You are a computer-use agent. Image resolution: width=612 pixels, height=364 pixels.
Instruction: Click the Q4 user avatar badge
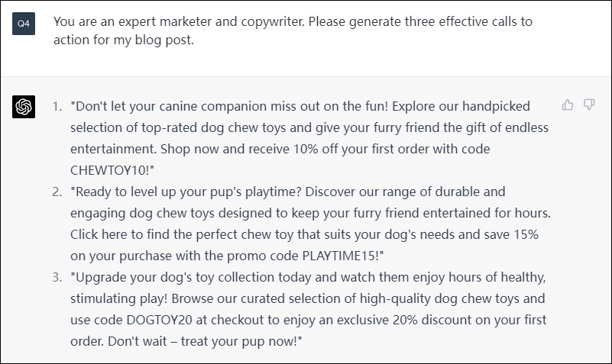[24, 24]
